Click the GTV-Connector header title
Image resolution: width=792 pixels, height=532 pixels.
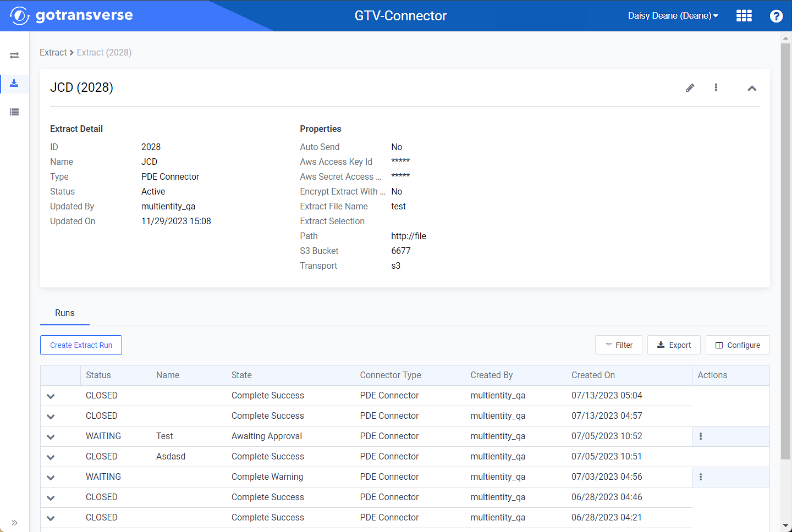point(400,16)
